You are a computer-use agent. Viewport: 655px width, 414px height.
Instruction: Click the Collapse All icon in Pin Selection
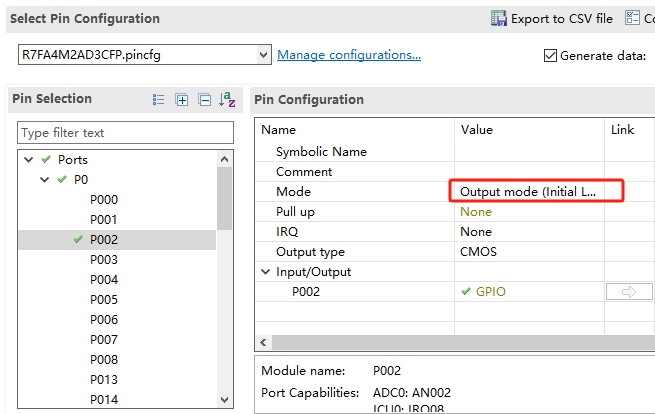coord(205,100)
